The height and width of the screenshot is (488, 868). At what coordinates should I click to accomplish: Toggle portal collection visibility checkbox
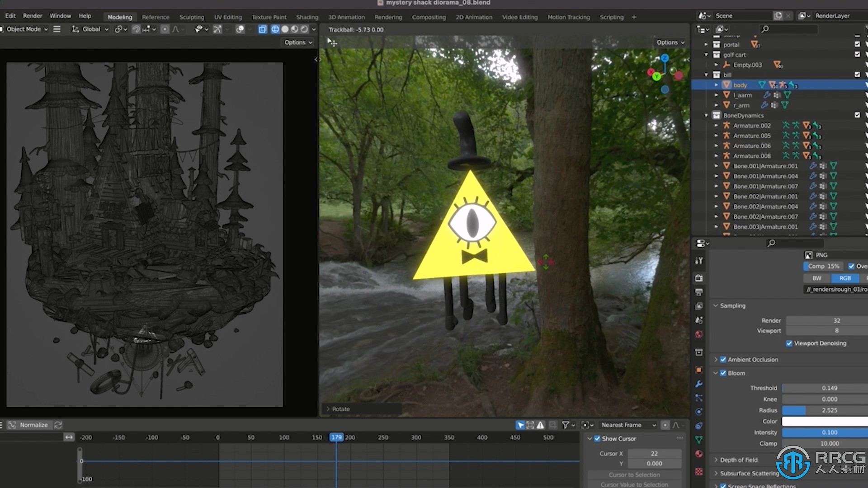click(857, 44)
